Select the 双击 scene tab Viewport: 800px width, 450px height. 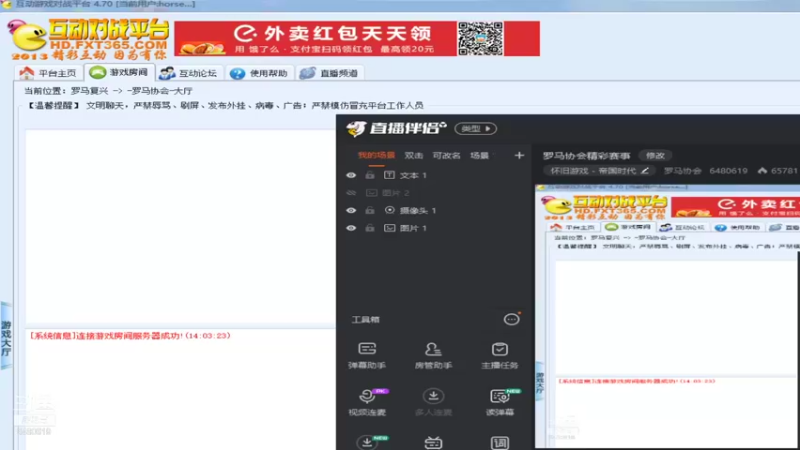(414, 155)
